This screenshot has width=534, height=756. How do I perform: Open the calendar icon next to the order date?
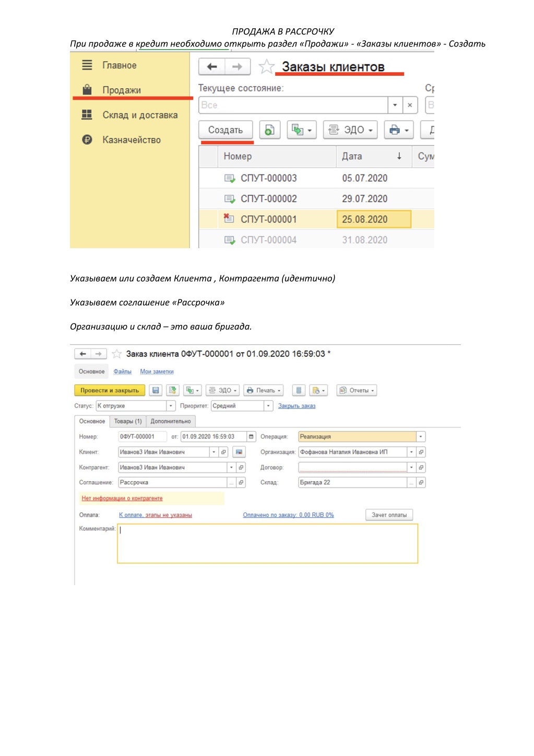[251, 437]
